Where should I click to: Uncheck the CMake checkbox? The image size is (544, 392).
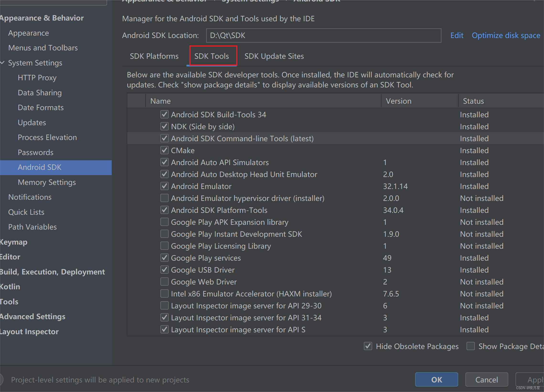coord(164,150)
